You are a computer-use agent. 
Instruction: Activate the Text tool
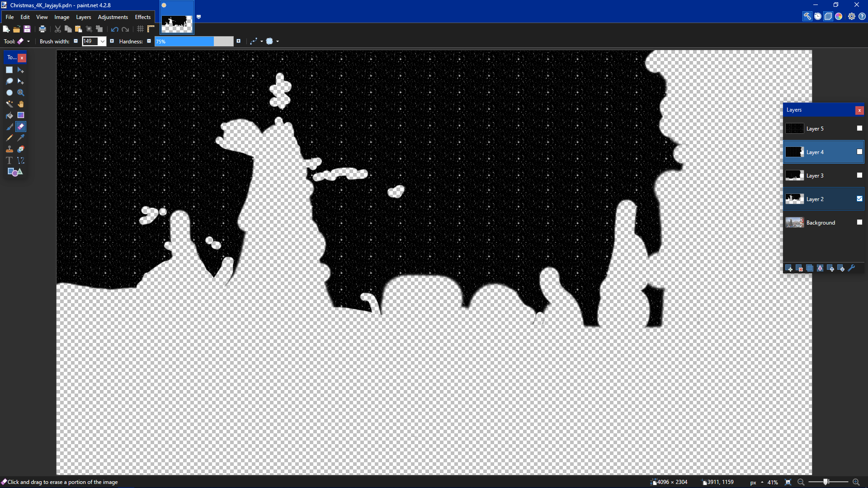tap(9, 160)
